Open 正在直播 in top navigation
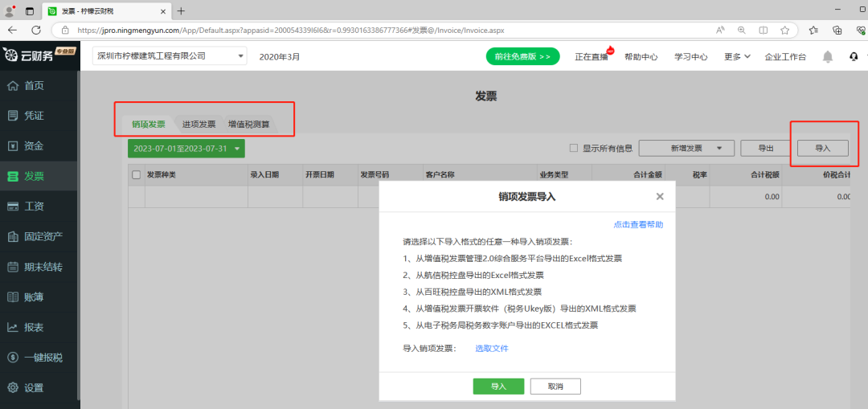The height and width of the screenshot is (409, 868). [592, 56]
